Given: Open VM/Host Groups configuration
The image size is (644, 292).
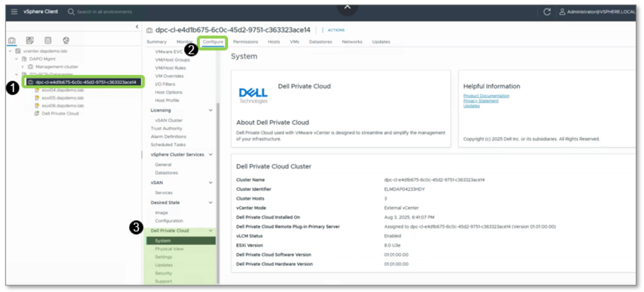Looking at the screenshot, I should tap(172, 60).
